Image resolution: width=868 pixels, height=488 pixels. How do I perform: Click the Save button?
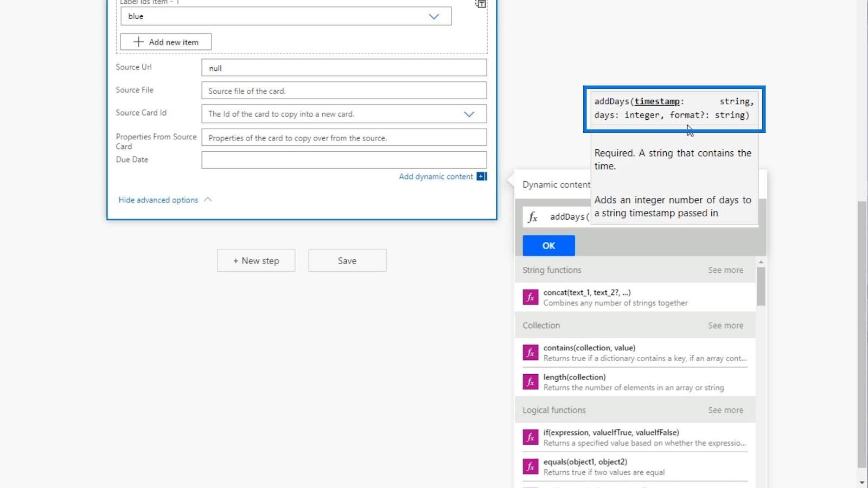[347, 261]
